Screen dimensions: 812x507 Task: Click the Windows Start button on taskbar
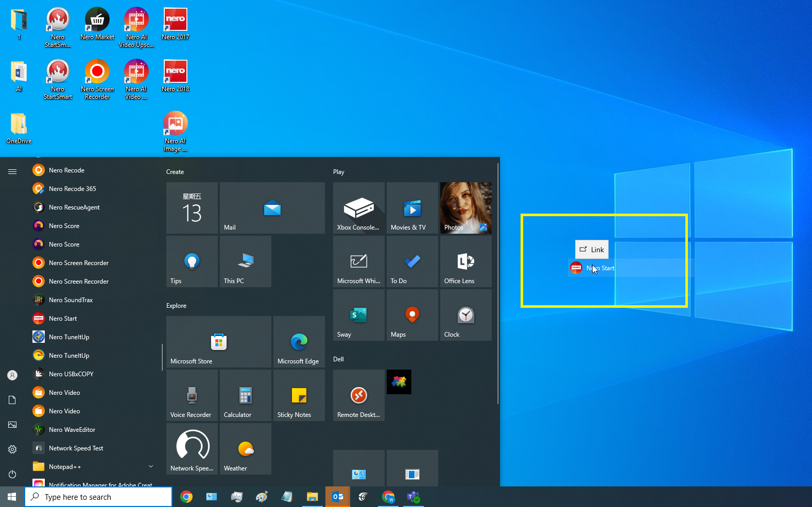(x=12, y=497)
